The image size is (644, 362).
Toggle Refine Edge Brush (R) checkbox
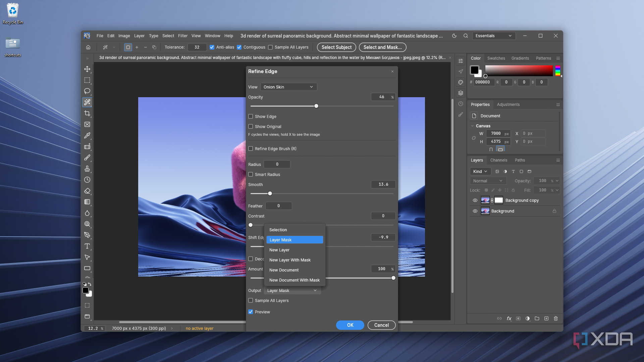tap(251, 148)
